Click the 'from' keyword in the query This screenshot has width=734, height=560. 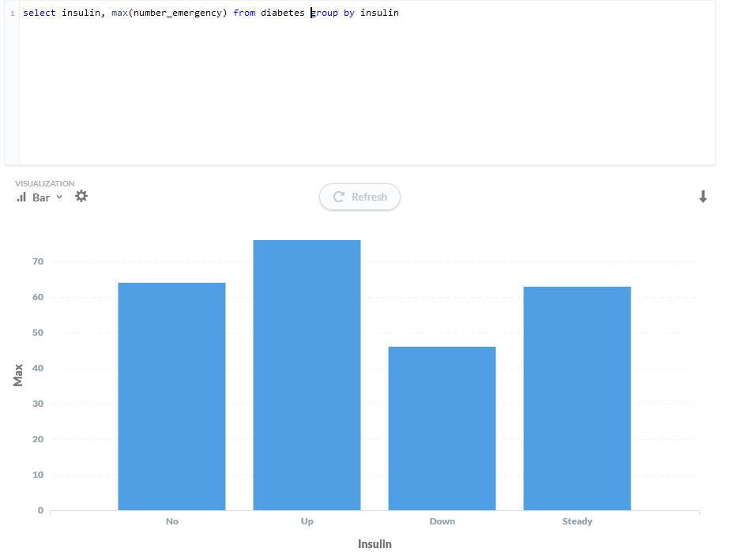[244, 13]
